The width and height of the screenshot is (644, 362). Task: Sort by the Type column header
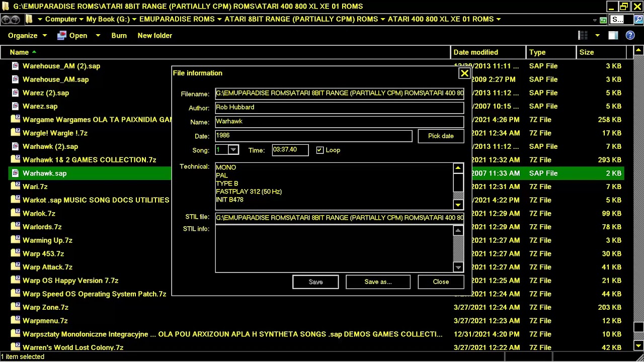click(551, 52)
